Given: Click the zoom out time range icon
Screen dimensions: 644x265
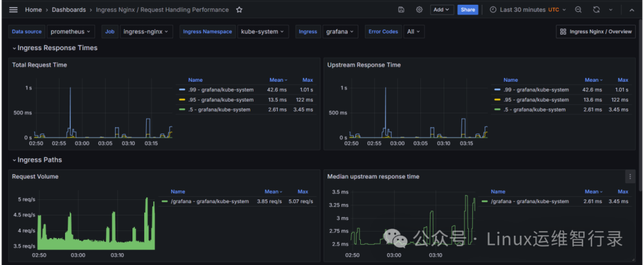Looking at the screenshot, I should [x=578, y=10].
